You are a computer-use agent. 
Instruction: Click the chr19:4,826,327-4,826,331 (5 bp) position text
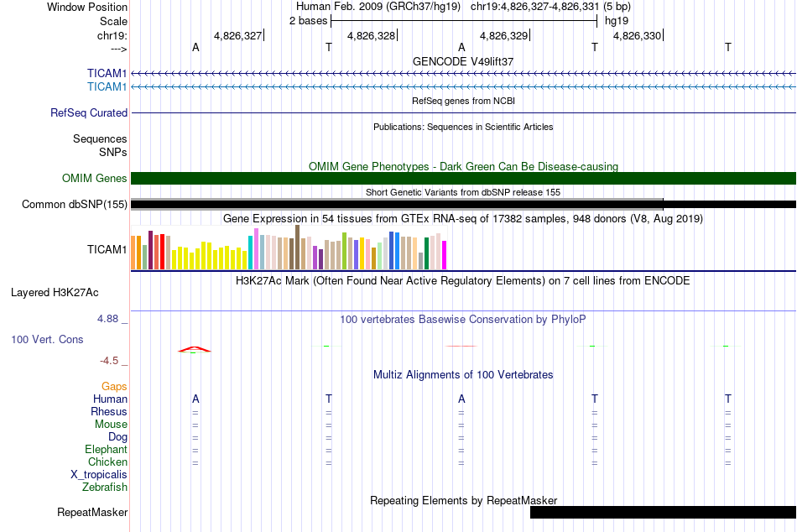click(x=550, y=7)
